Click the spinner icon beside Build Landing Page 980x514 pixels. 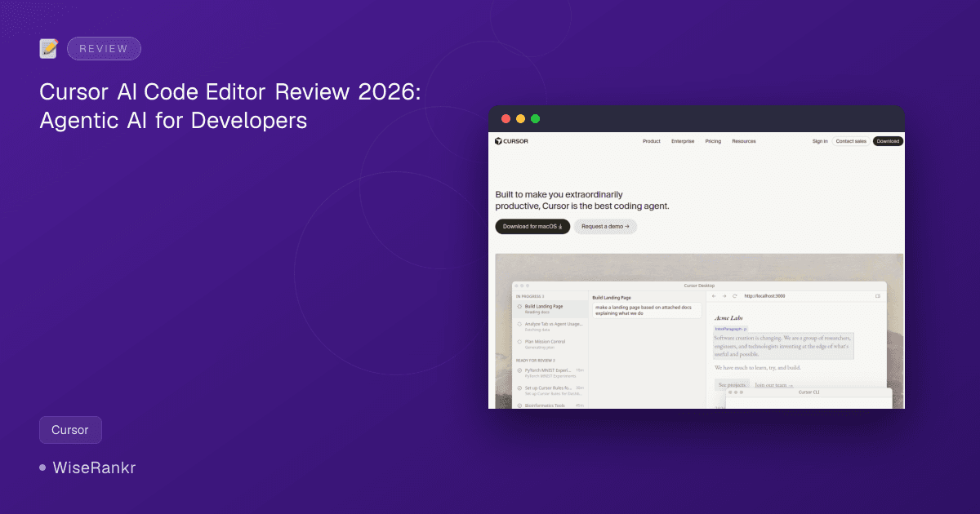tap(519, 307)
